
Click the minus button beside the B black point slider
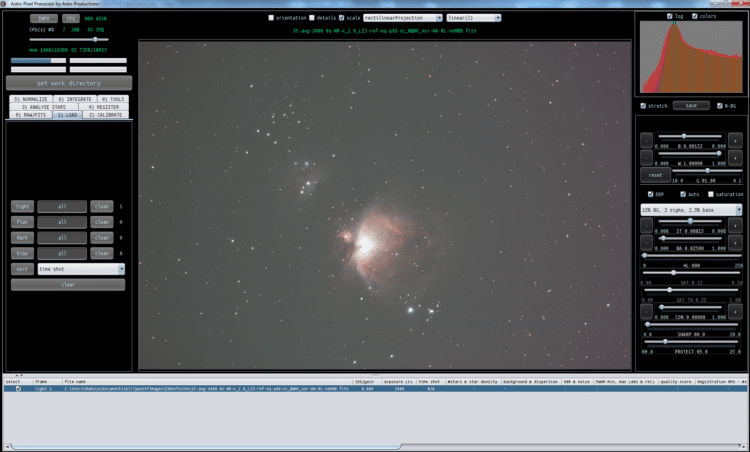(x=646, y=141)
